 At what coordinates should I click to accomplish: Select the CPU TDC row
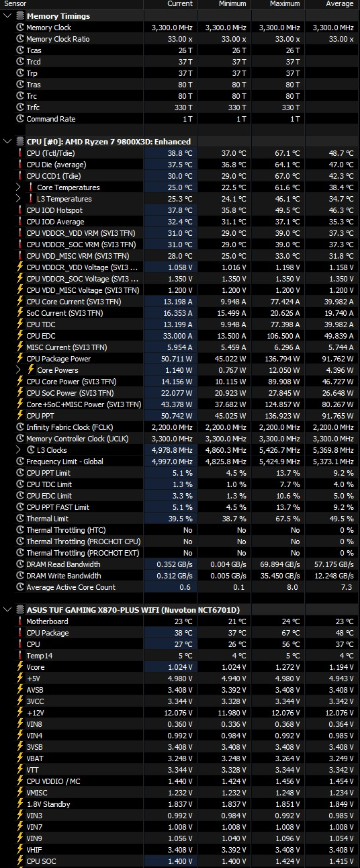[x=180, y=324]
